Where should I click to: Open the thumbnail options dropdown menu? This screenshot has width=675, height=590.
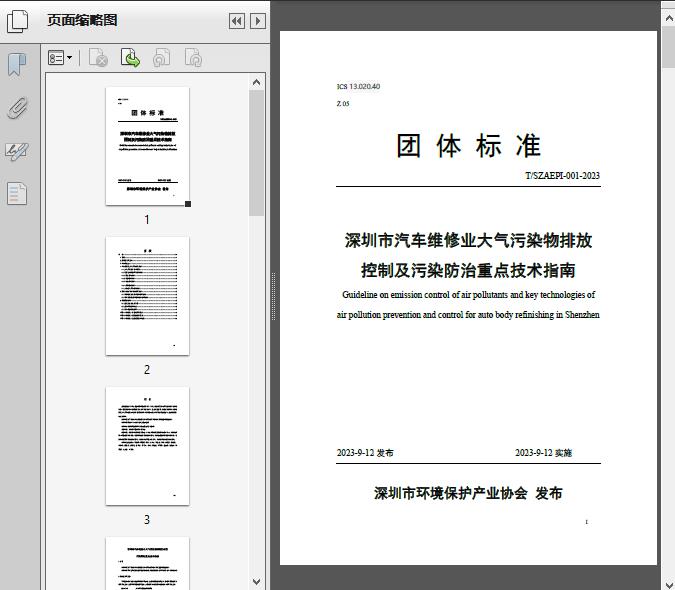point(60,58)
